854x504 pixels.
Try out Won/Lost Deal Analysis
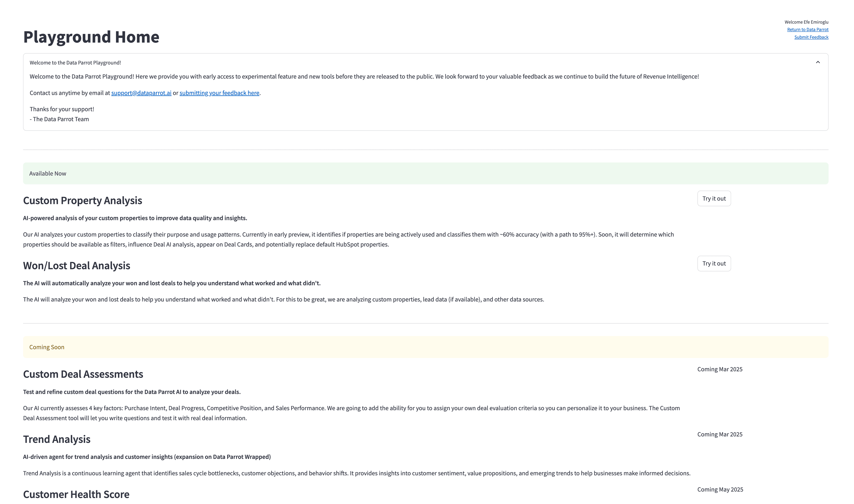pos(714,263)
